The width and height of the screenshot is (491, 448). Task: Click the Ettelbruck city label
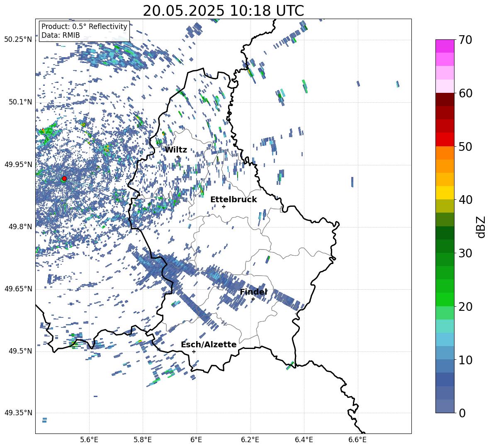click(x=233, y=200)
